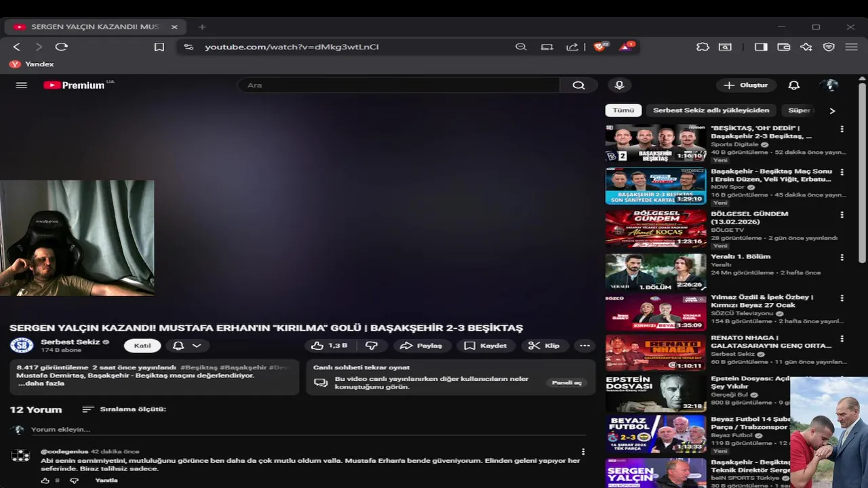
Task: Open Yandex bookmark in bookmarks bar
Action: click(x=31, y=64)
